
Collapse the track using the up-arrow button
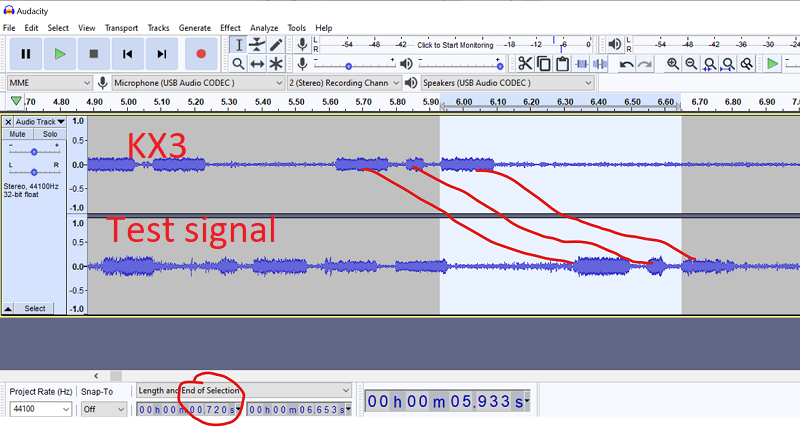[x=8, y=309]
